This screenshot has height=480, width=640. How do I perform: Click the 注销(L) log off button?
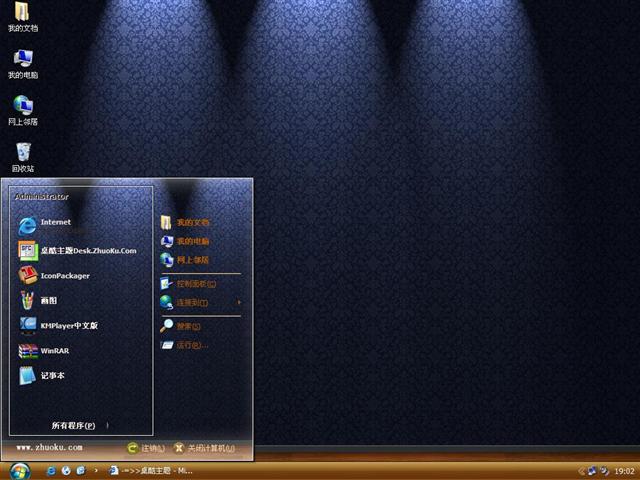146,448
